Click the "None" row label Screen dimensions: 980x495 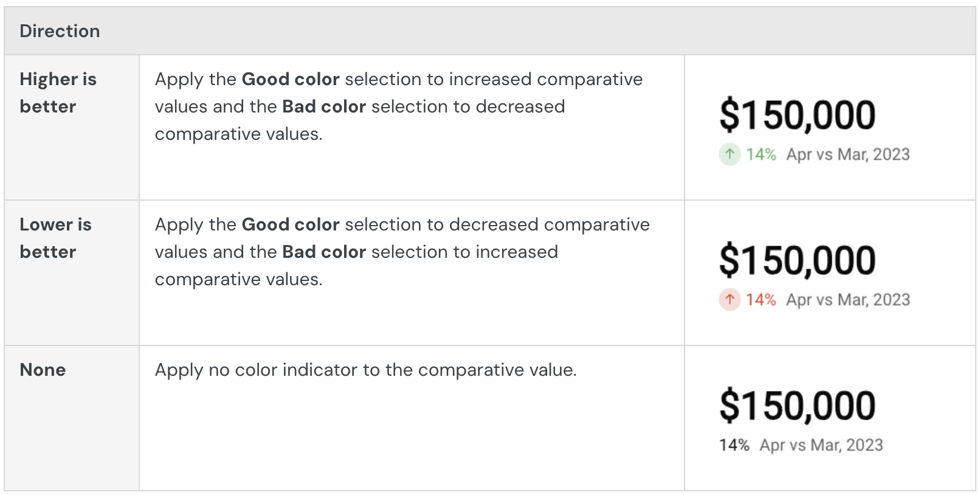43,370
